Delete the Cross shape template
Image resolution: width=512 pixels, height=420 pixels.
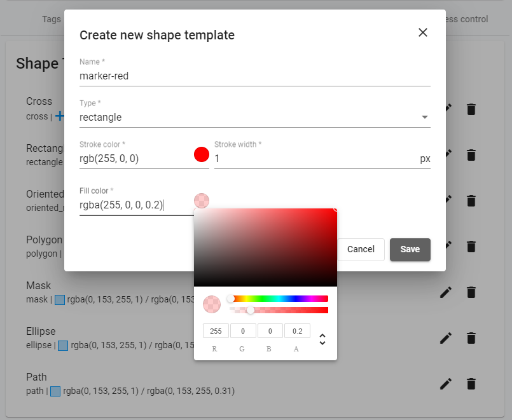(471, 109)
